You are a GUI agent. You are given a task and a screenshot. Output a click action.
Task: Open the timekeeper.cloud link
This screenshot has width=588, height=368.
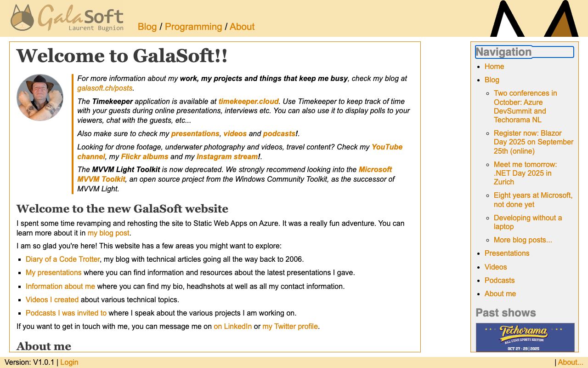coord(249,101)
